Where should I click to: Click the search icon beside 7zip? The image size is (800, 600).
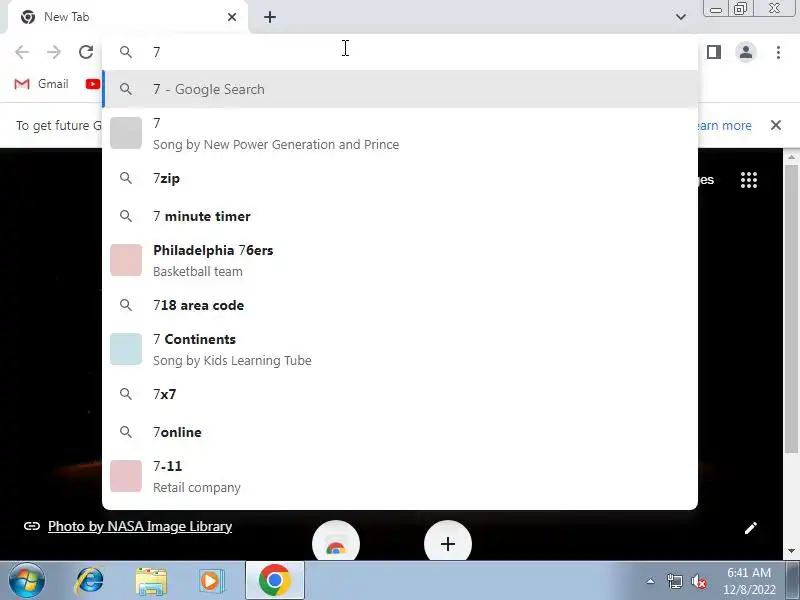click(x=126, y=178)
